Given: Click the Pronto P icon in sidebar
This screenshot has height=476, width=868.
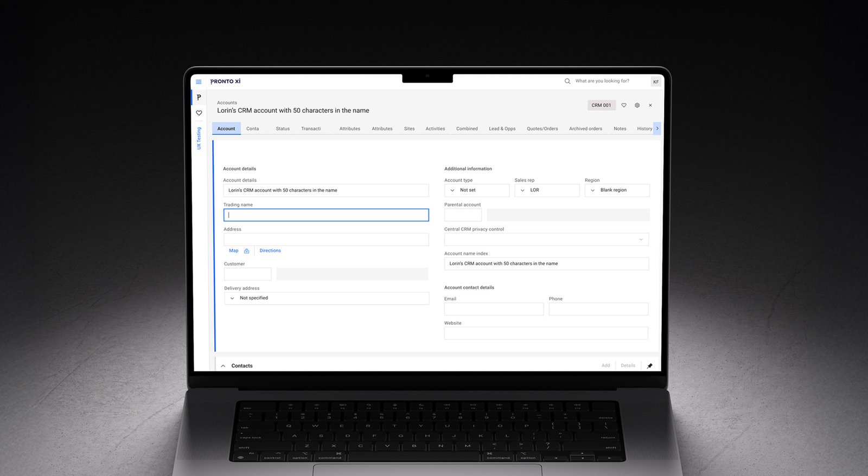Looking at the screenshot, I should [199, 98].
